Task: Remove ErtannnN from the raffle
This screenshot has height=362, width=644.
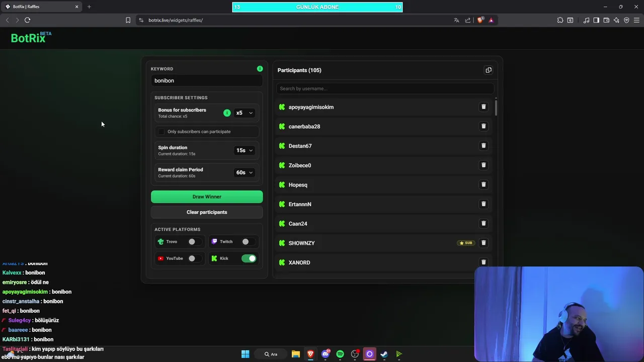Action: click(x=484, y=204)
